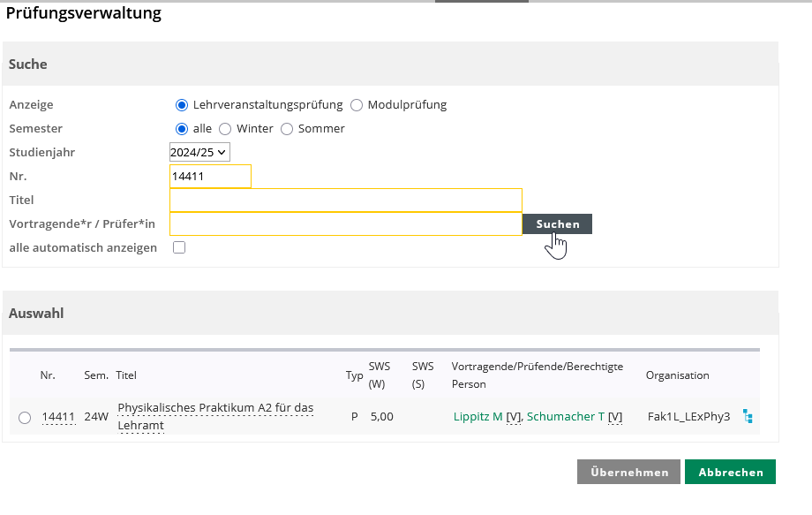Image resolution: width=812 pixels, height=515 pixels.
Task: Click lecturer link Schumacher T
Action: (x=565, y=417)
